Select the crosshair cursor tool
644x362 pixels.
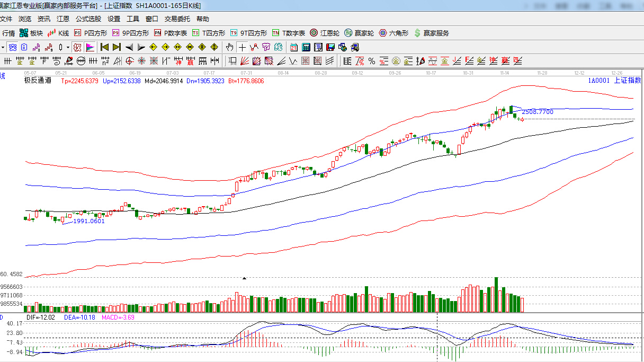pyautogui.click(x=242, y=47)
